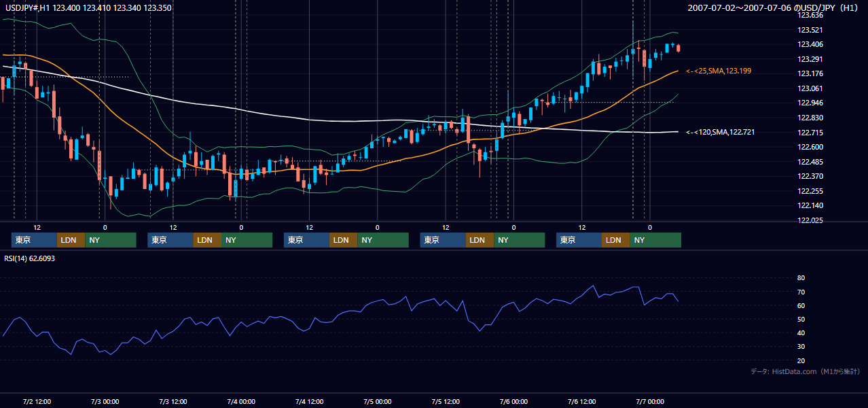Click the 7/6 12:00 date label
The height and width of the screenshot is (408, 868).
[x=581, y=401]
